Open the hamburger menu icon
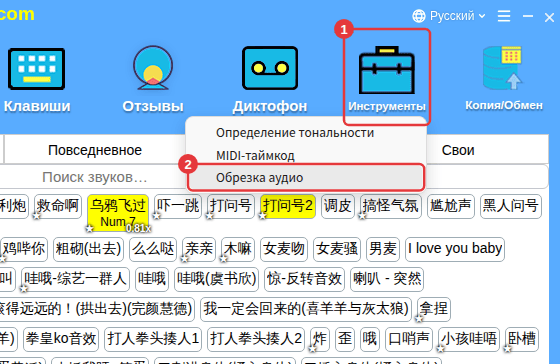Image resolution: width=560 pixels, height=364 pixels. pos(504,16)
